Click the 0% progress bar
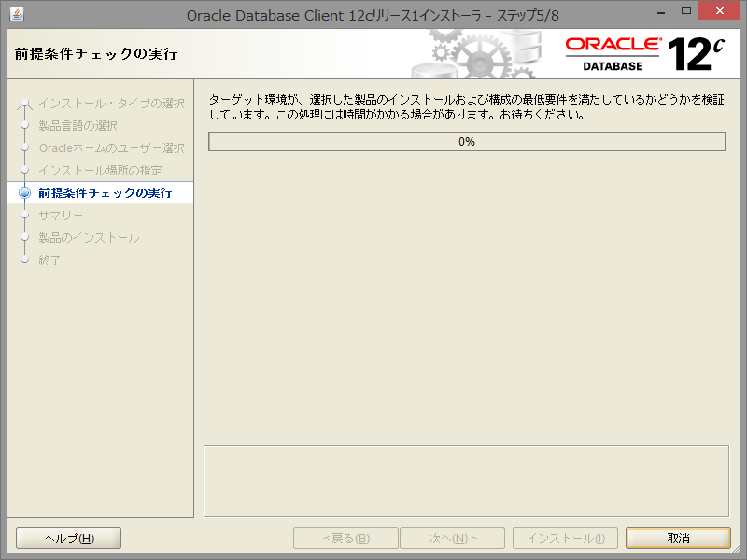747x560 pixels. (x=467, y=142)
